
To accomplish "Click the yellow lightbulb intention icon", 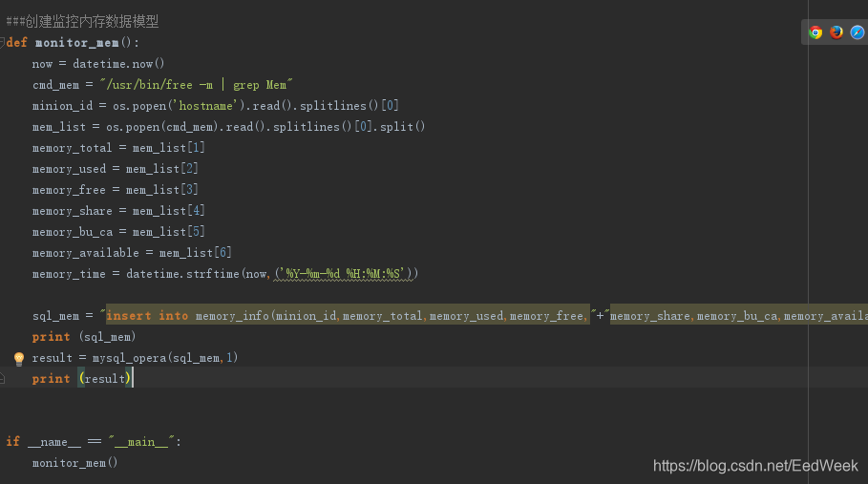I will 19,359.
